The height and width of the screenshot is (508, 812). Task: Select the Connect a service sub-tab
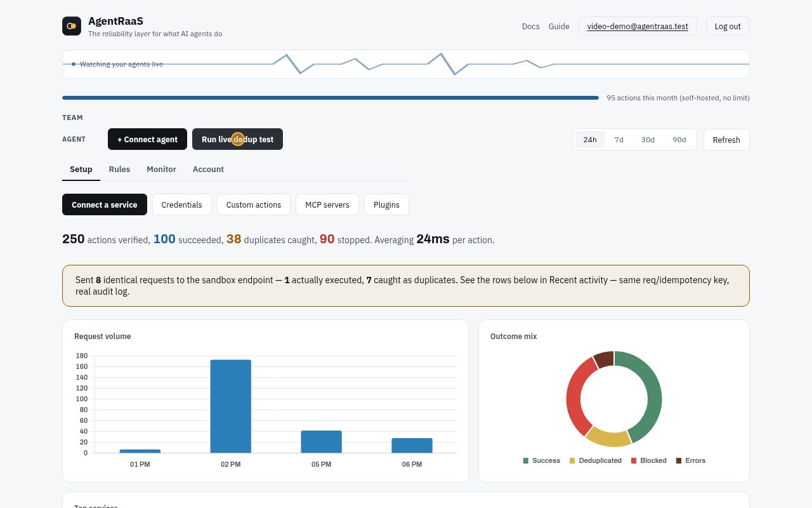(105, 204)
